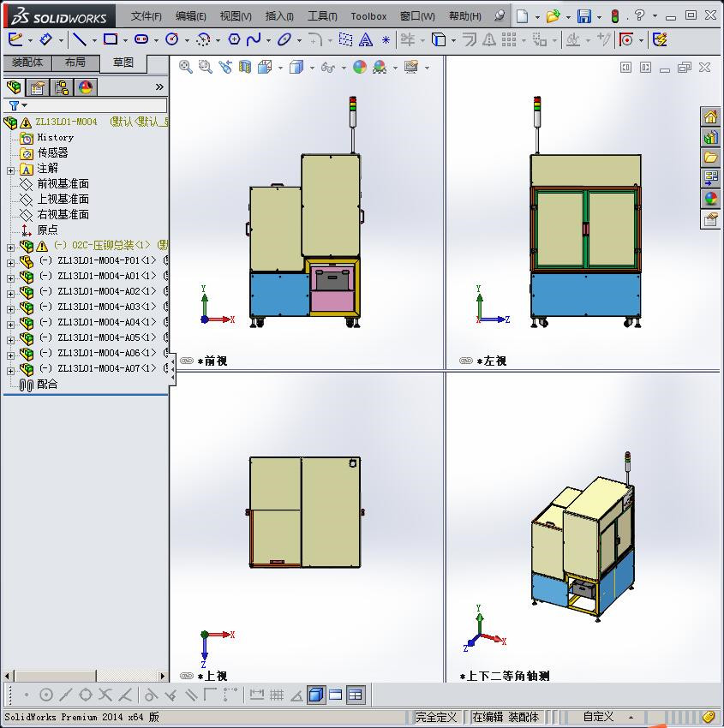Screen dimensions: 724x728
Task: Open the 视图(V) menu
Action: coord(236,16)
